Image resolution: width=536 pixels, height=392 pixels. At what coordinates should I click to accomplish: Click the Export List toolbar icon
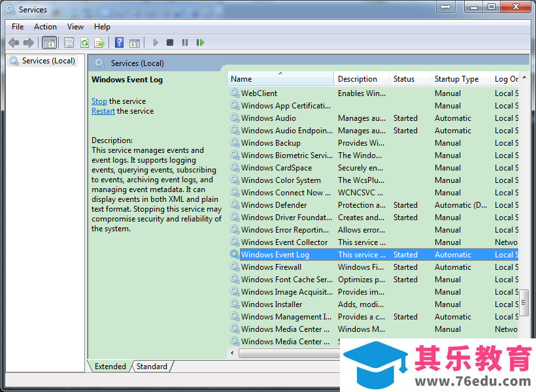(99, 42)
